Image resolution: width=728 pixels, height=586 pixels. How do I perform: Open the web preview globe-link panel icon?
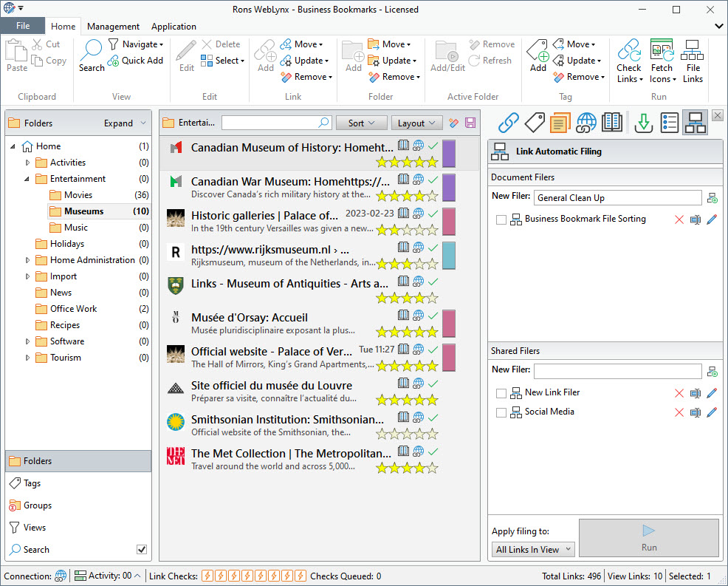click(586, 123)
